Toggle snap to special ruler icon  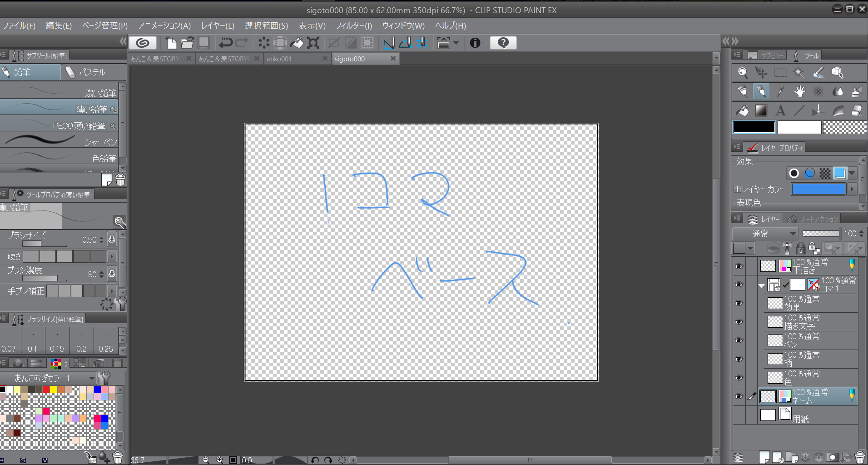[x=405, y=43]
